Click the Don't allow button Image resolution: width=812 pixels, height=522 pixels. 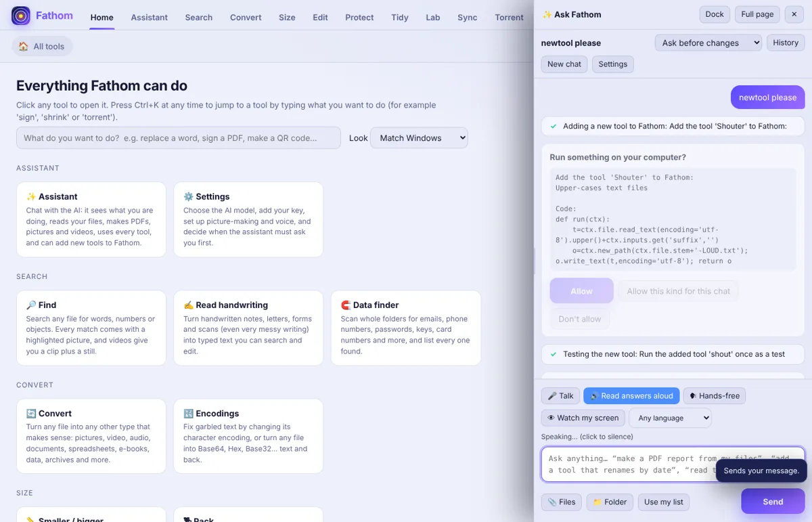point(580,319)
